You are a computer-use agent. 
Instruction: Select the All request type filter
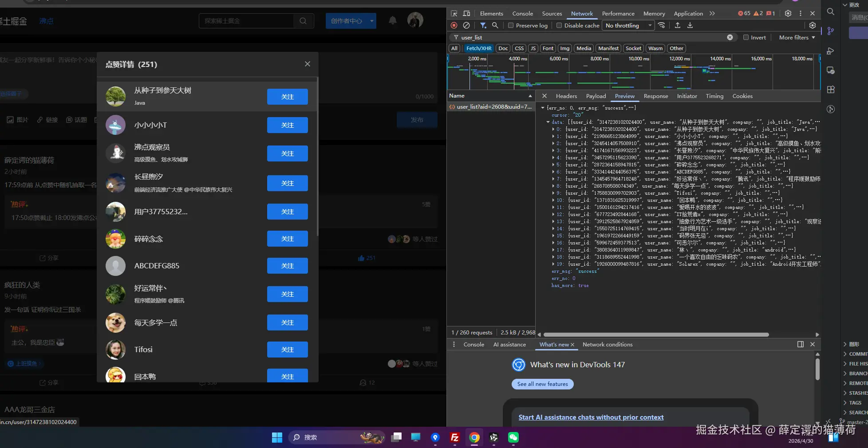(454, 48)
